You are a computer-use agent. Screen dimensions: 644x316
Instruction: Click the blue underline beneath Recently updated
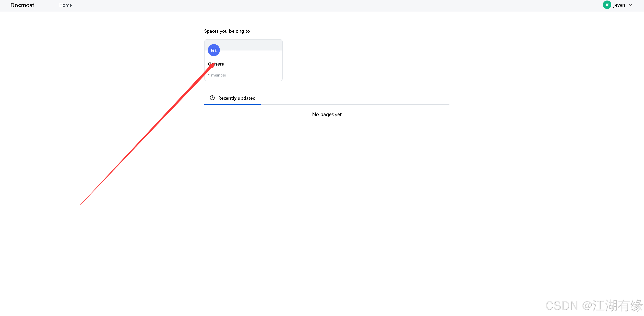coord(232,104)
